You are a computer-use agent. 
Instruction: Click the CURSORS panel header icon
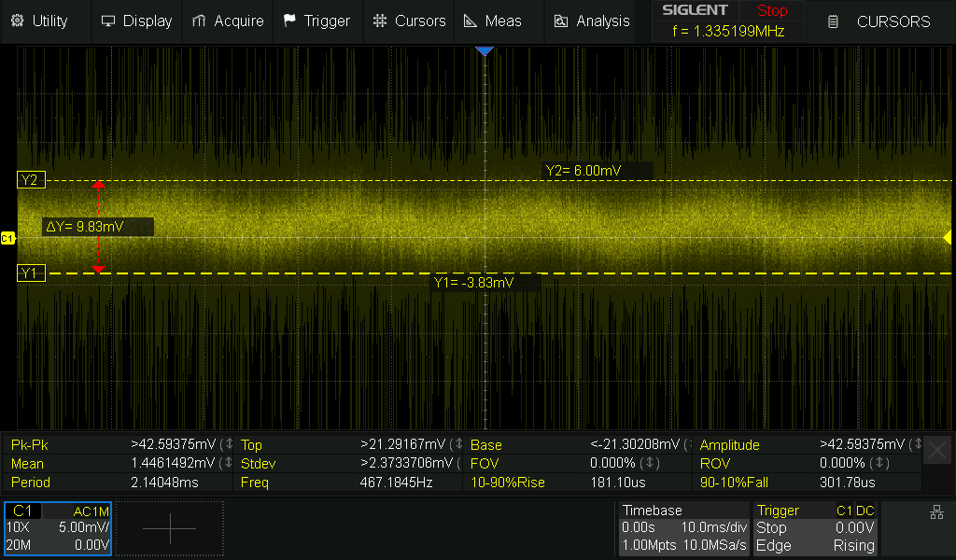pyautogui.click(x=834, y=21)
